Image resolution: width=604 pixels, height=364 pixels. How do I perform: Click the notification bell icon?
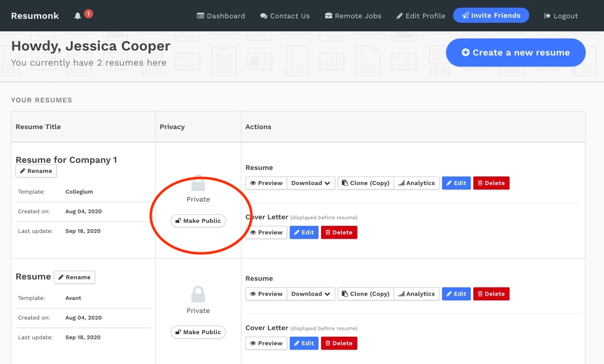[x=78, y=16]
